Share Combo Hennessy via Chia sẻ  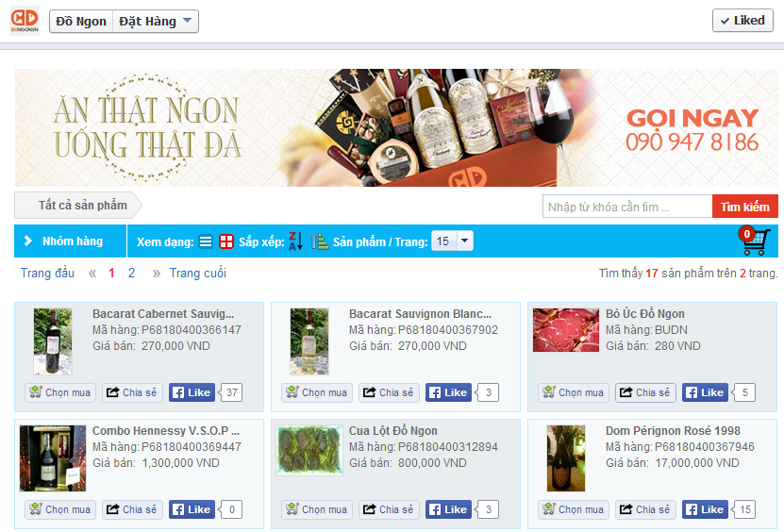point(132,509)
